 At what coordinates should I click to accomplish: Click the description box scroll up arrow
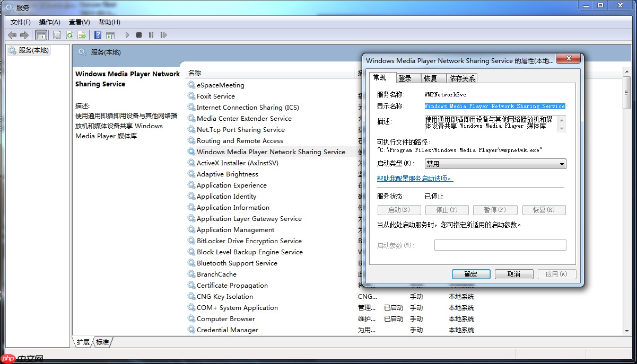(562, 119)
